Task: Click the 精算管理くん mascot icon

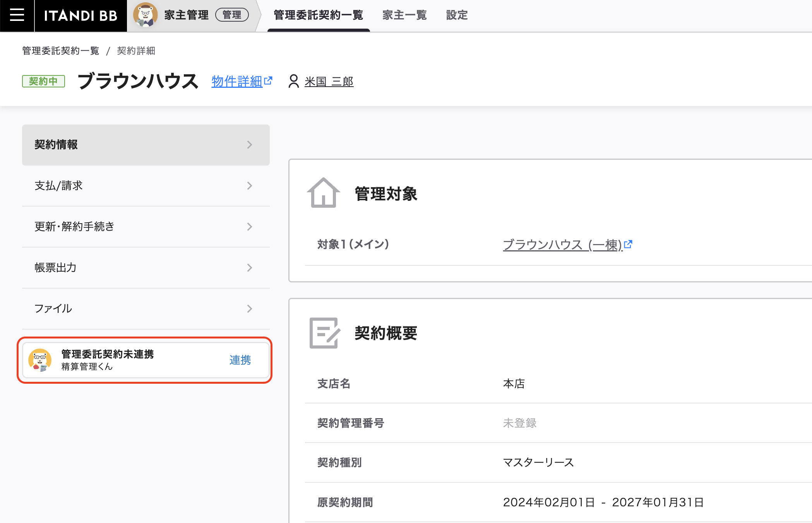Action: click(40, 360)
